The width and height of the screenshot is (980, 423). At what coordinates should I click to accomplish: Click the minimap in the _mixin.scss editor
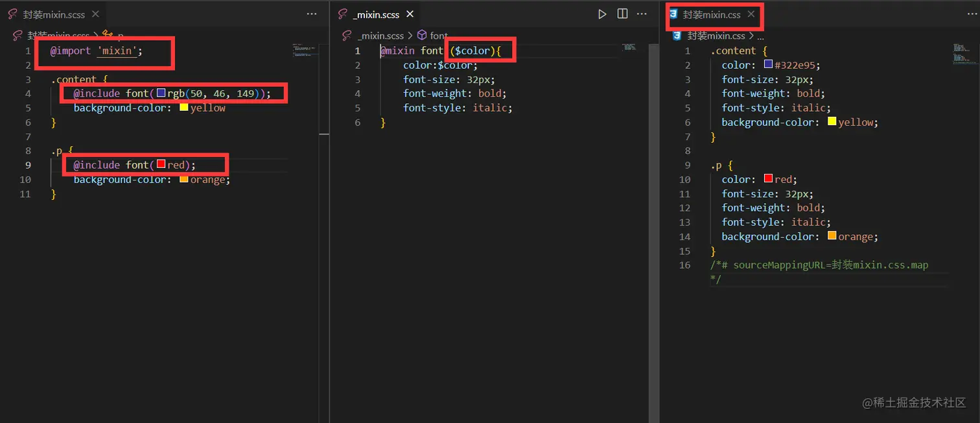629,47
